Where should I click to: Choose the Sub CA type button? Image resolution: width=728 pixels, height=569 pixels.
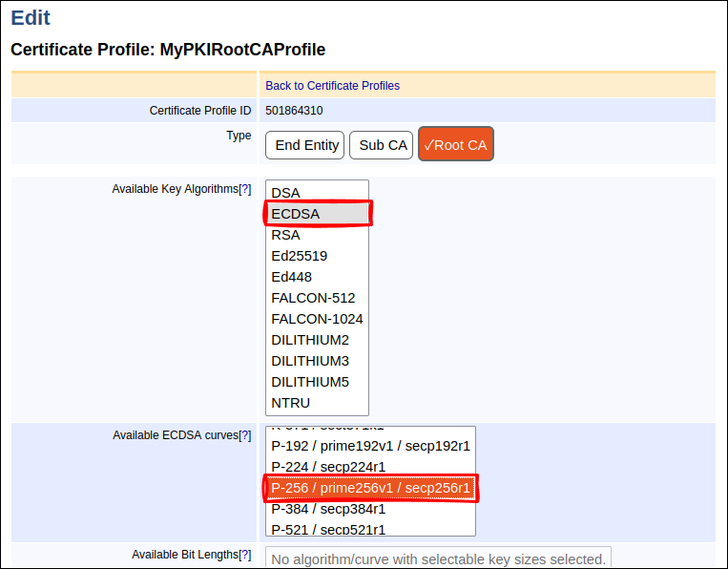(x=383, y=145)
